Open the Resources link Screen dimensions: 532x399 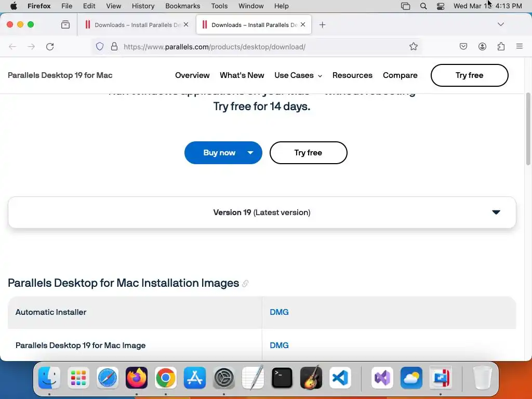coord(352,75)
